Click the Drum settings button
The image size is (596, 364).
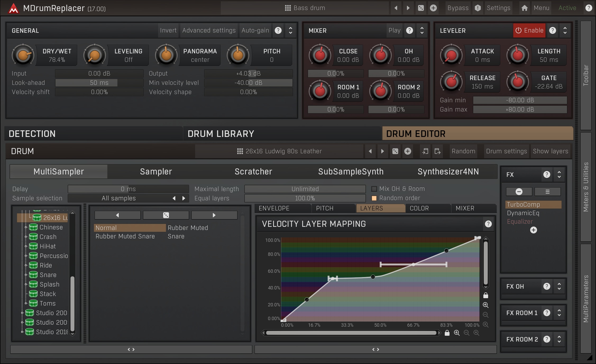[506, 151]
